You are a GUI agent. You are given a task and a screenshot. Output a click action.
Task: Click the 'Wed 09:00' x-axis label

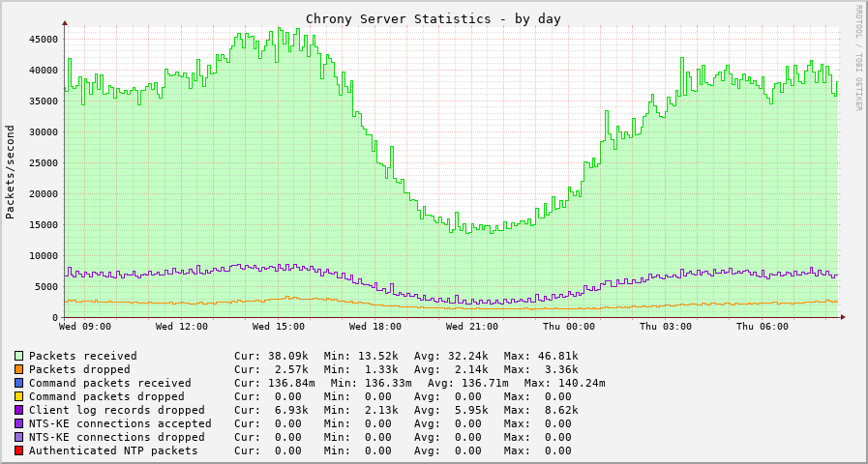tap(85, 327)
